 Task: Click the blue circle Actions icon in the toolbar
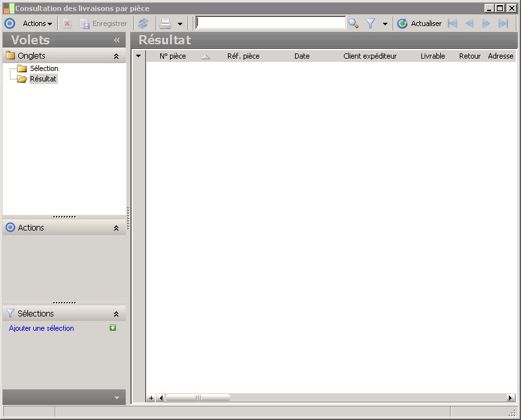(x=10, y=23)
